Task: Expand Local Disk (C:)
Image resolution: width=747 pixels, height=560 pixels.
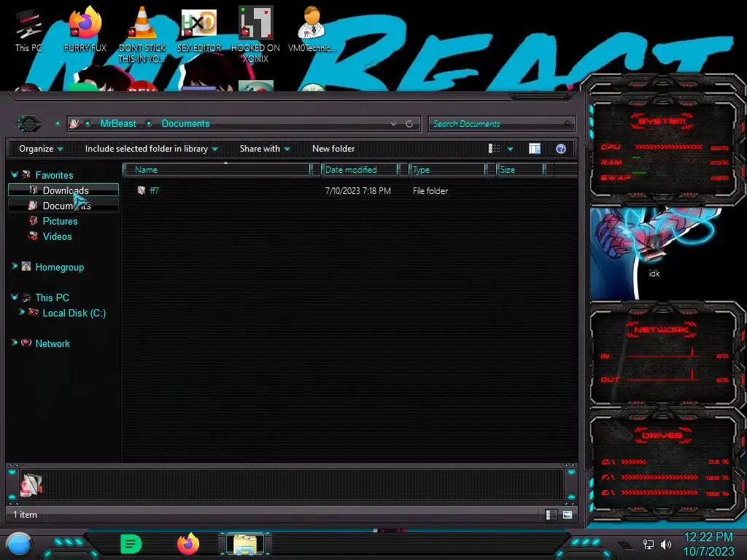Action: [21, 312]
